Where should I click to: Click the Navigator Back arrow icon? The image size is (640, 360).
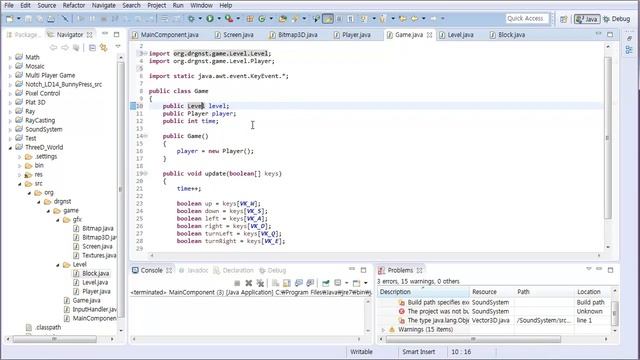[x=53, y=48]
